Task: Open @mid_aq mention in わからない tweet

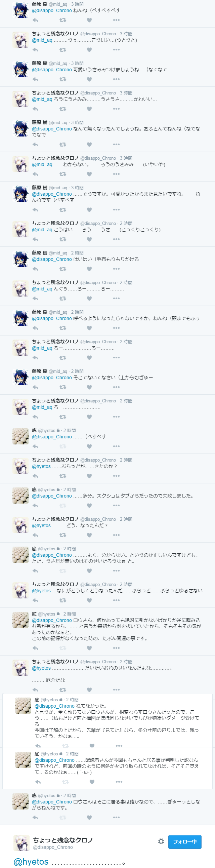Action: point(42,164)
